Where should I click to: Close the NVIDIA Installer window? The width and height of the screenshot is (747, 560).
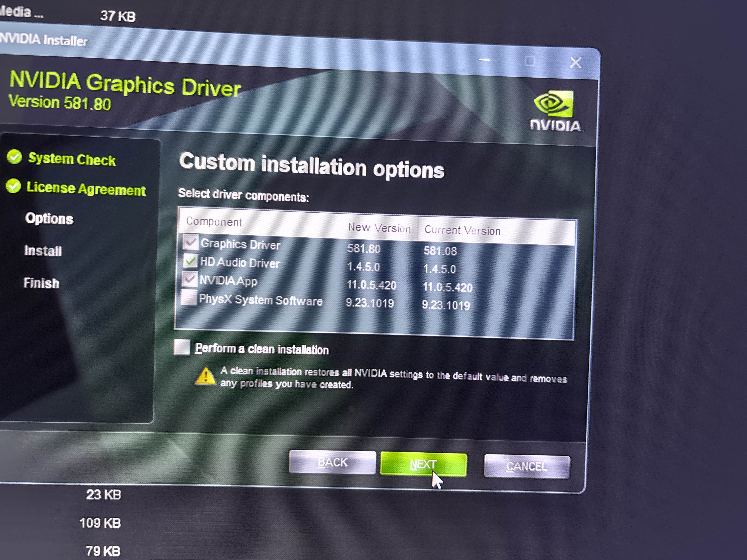[575, 62]
